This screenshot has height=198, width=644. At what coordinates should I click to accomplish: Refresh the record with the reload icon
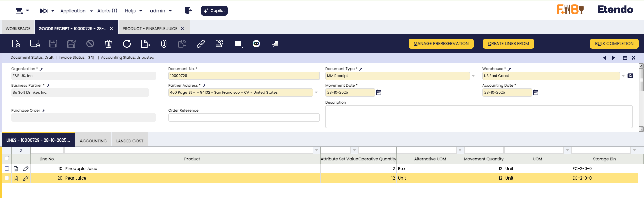coord(127,44)
